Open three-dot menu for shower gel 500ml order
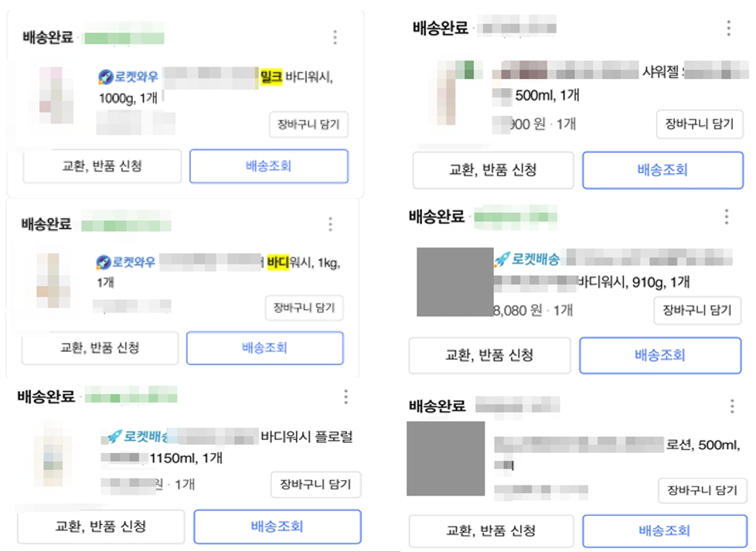Screen dimensions: 756x552 pyautogui.click(x=728, y=28)
